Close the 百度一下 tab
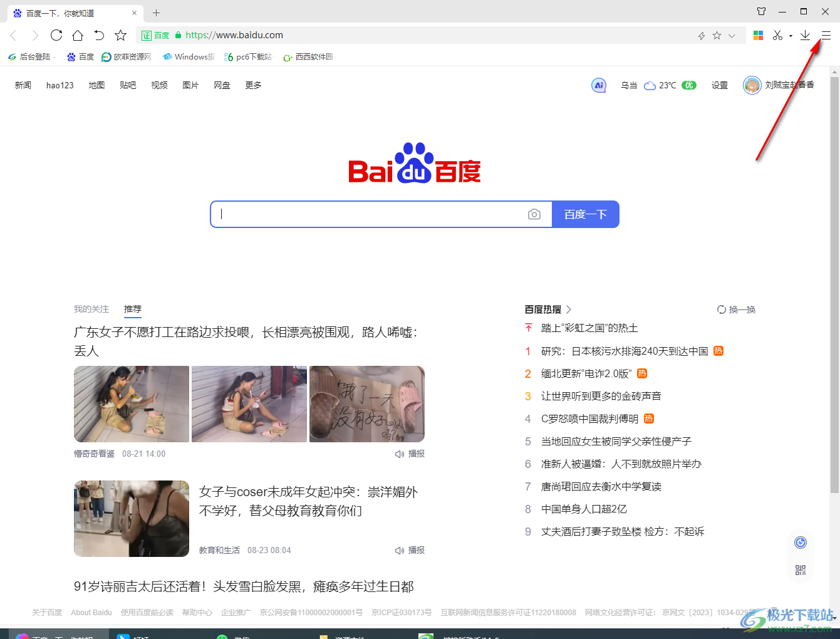Viewport: 840px width, 639px height. [x=134, y=13]
